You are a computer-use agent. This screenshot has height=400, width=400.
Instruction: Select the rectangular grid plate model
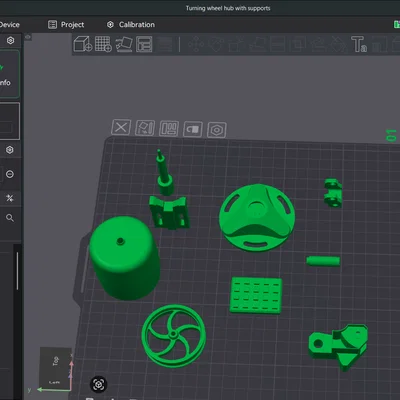pyautogui.click(x=256, y=295)
